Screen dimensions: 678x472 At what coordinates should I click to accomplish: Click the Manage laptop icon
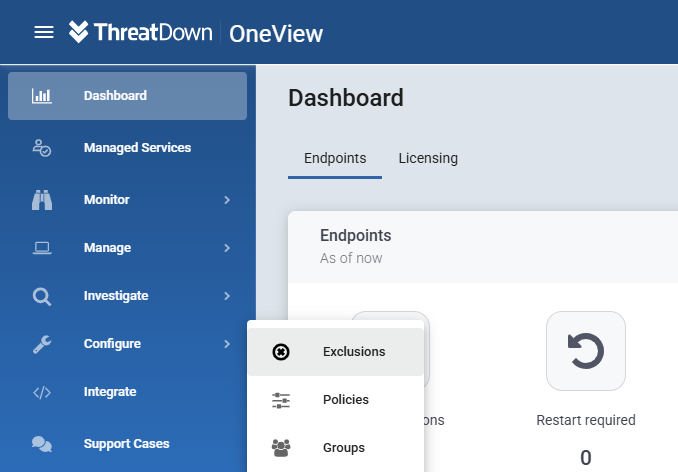[42, 248]
